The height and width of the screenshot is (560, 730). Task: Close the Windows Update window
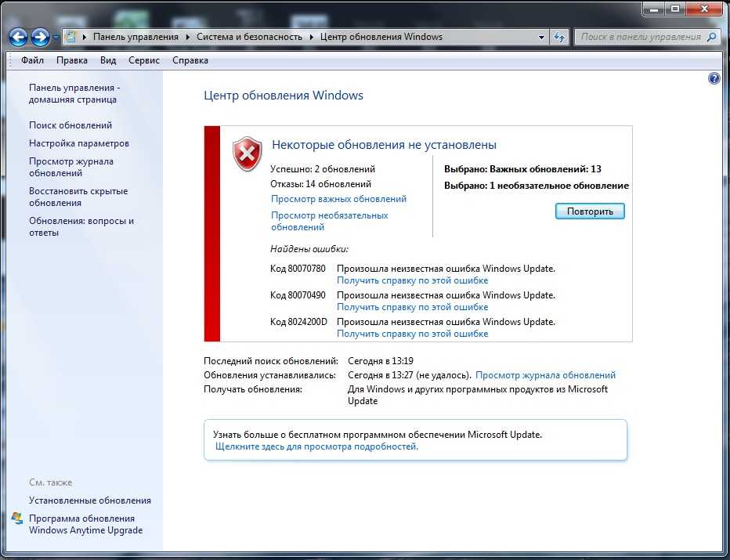pyautogui.click(x=704, y=9)
